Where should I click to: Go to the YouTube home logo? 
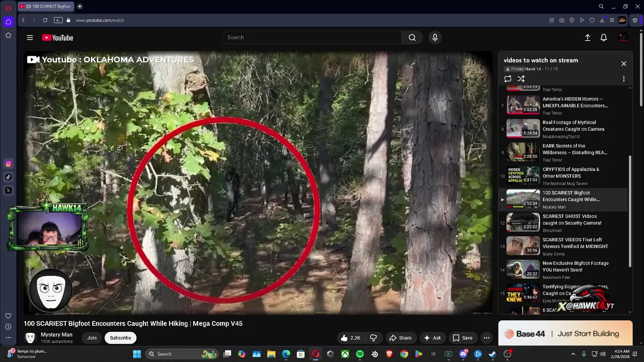(57, 38)
